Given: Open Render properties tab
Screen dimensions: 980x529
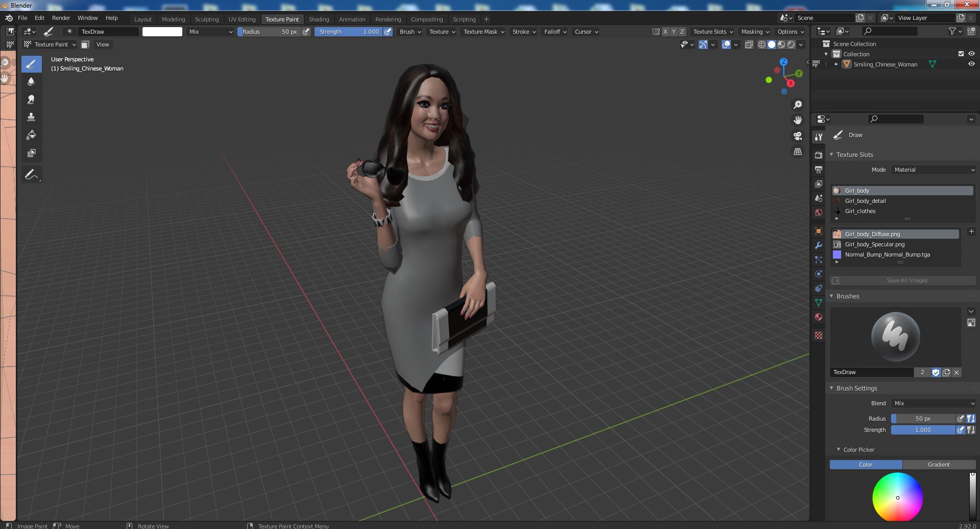Looking at the screenshot, I should click(819, 155).
